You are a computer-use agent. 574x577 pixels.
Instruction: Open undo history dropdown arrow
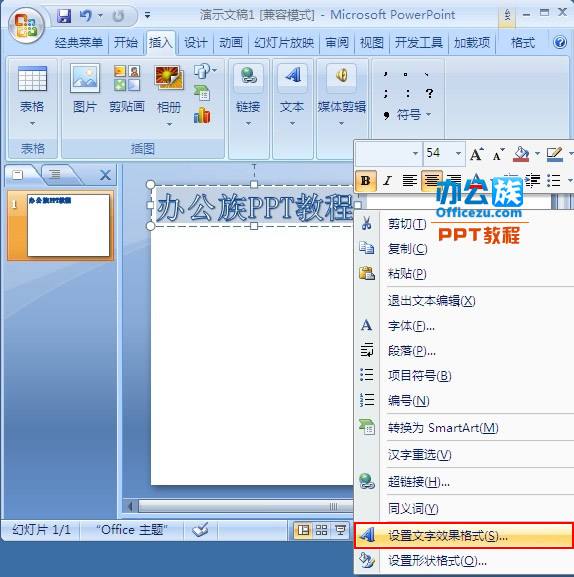tap(100, 15)
